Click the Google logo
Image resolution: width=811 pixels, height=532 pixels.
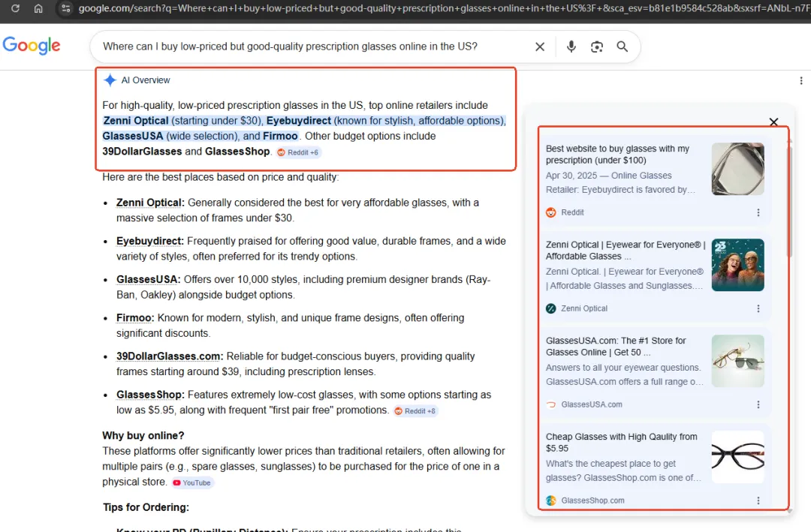(32, 46)
